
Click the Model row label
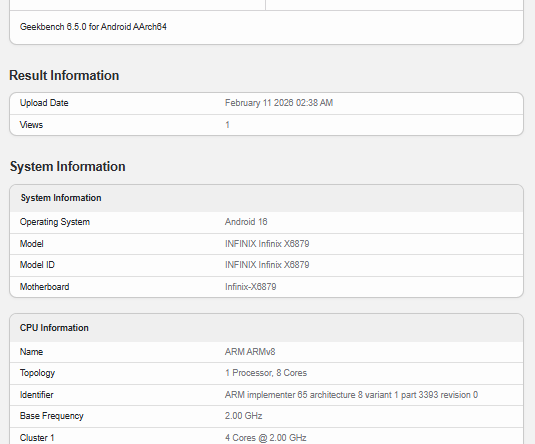[x=32, y=244]
